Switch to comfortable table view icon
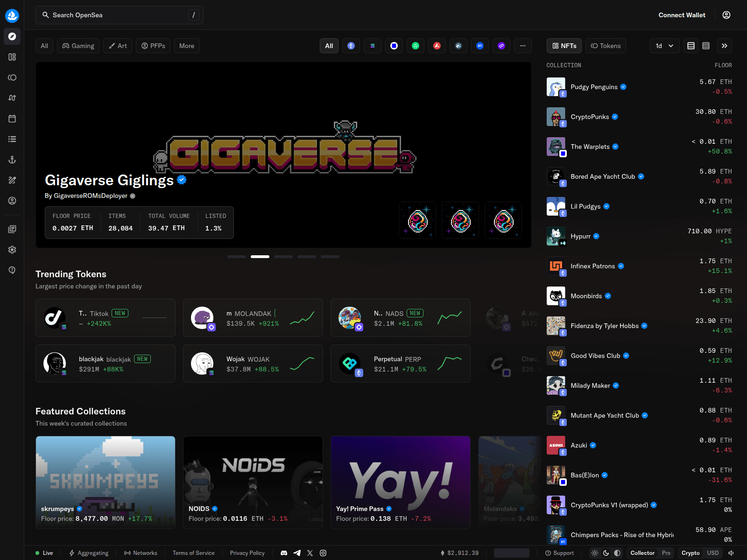Viewport: 747px width, 560px height. pos(691,46)
